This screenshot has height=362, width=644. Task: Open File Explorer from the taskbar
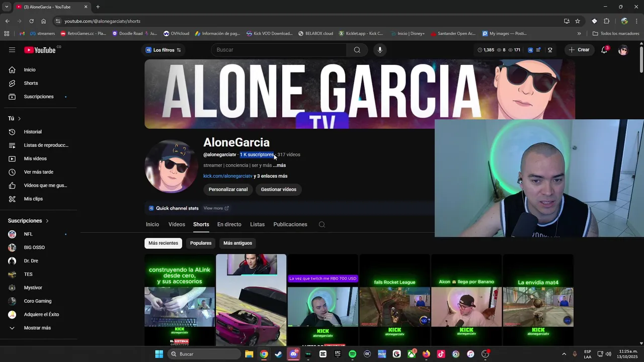249,354
